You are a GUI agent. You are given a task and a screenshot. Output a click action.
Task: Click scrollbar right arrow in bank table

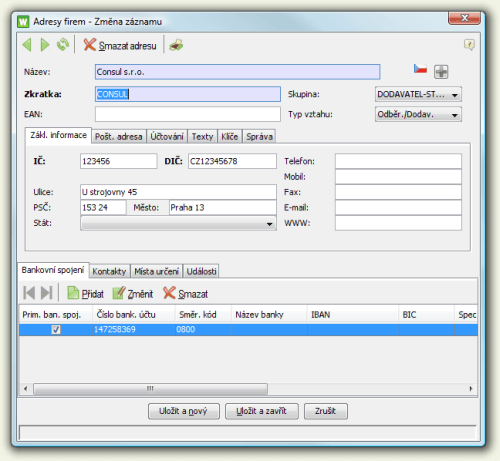pyautogui.click(x=471, y=389)
